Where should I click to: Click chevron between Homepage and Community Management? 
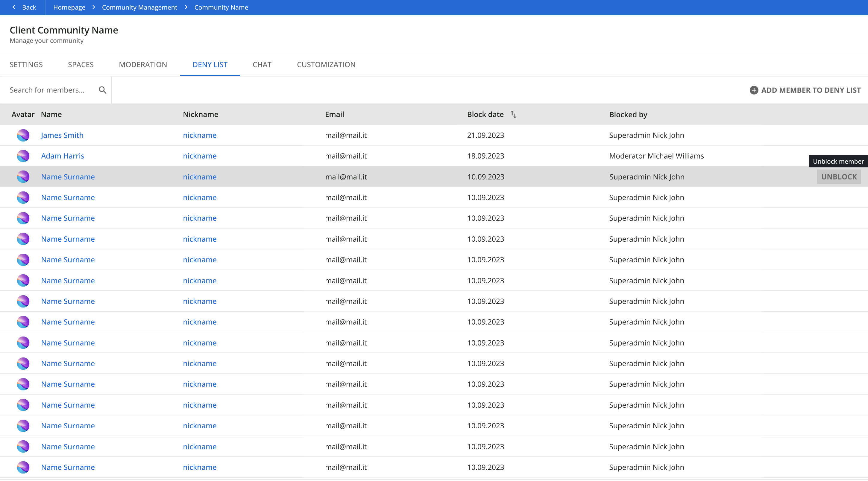(x=94, y=7)
